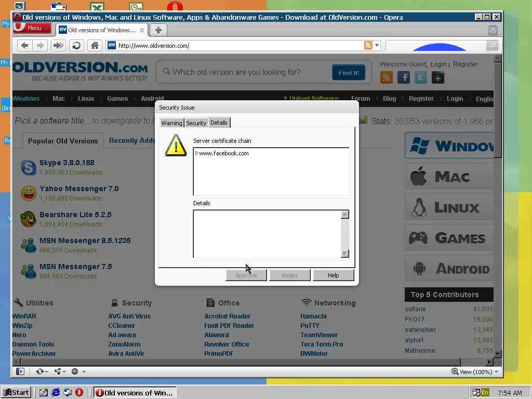Viewport: 532px width, 399px height.
Task: Open the address bar dropdown arrow
Action: click(377, 45)
